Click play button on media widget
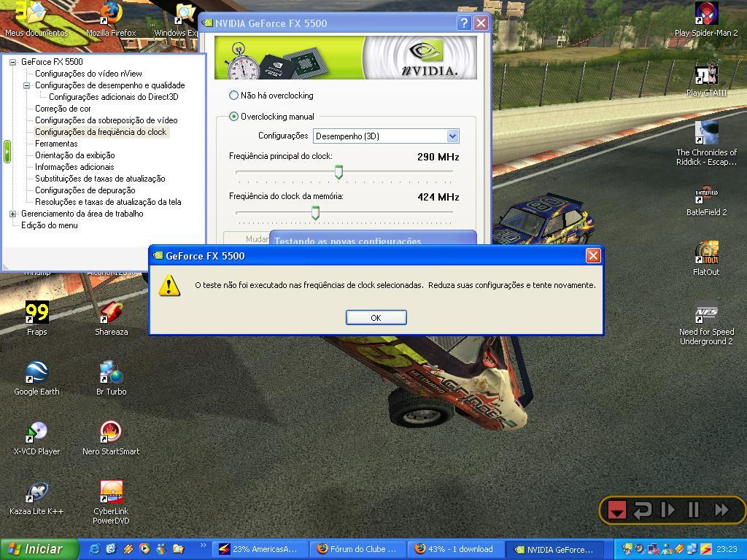 pos(668,510)
